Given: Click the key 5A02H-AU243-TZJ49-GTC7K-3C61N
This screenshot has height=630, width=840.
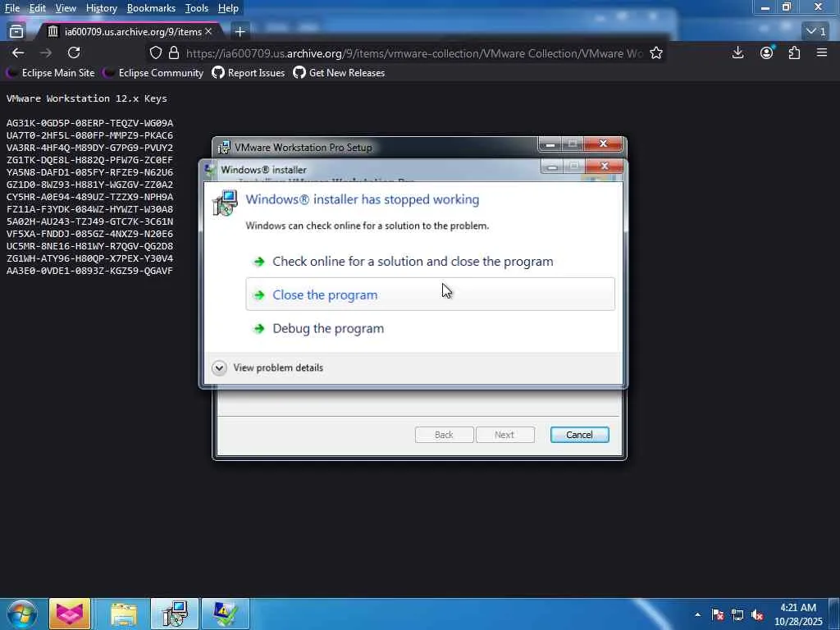Looking at the screenshot, I should coord(90,221).
